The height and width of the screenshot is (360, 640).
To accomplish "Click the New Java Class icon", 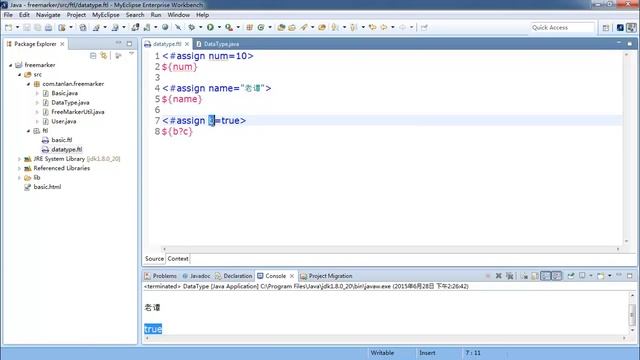I will click(x=260, y=27).
